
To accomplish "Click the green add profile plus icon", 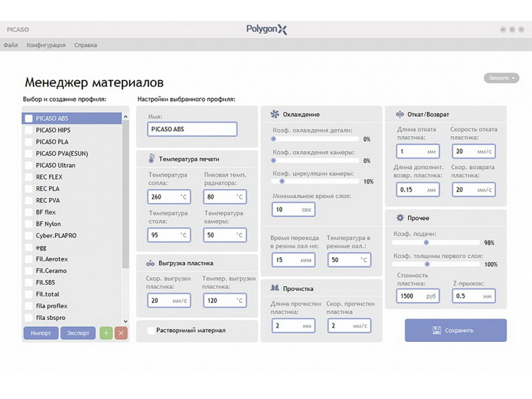I will point(106,333).
